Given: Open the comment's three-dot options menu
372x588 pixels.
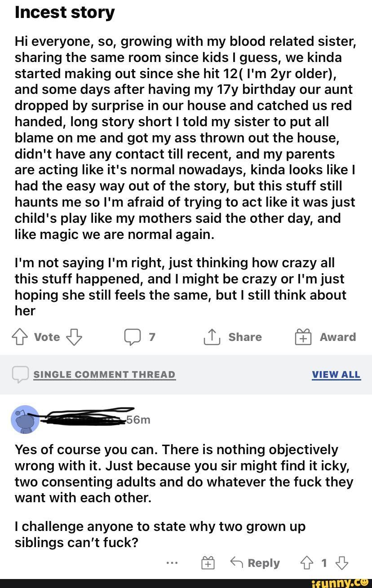Looking at the screenshot, I should tap(172, 563).
